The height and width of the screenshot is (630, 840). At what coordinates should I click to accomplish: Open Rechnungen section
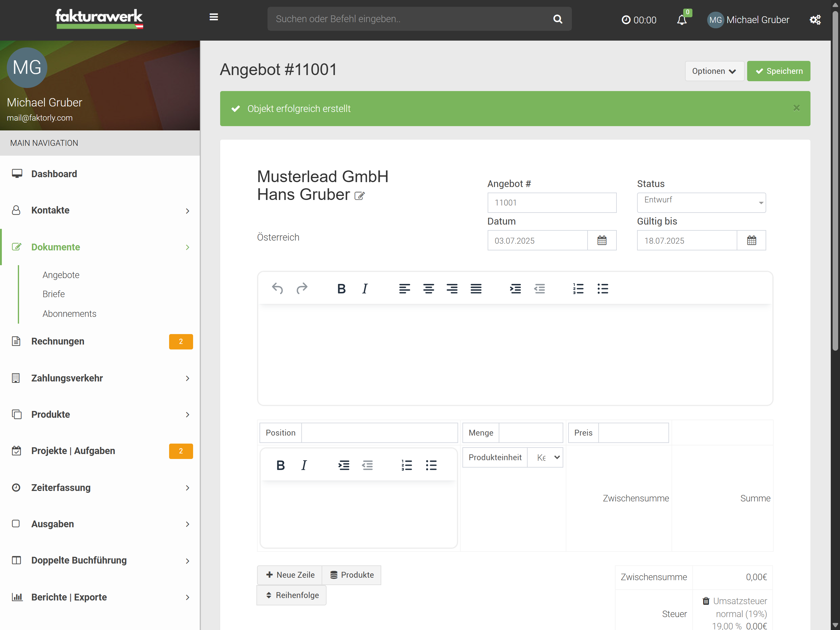point(100,341)
